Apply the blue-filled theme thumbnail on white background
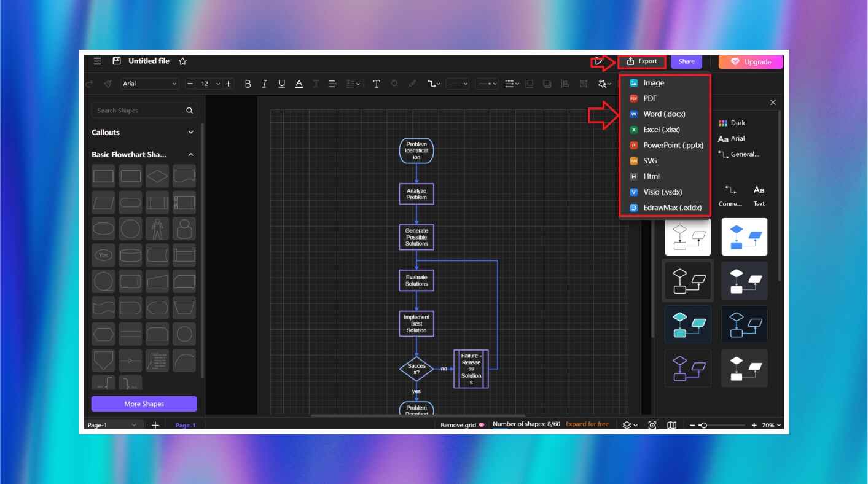Viewport: 868px width, 484px height. [x=745, y=236]
